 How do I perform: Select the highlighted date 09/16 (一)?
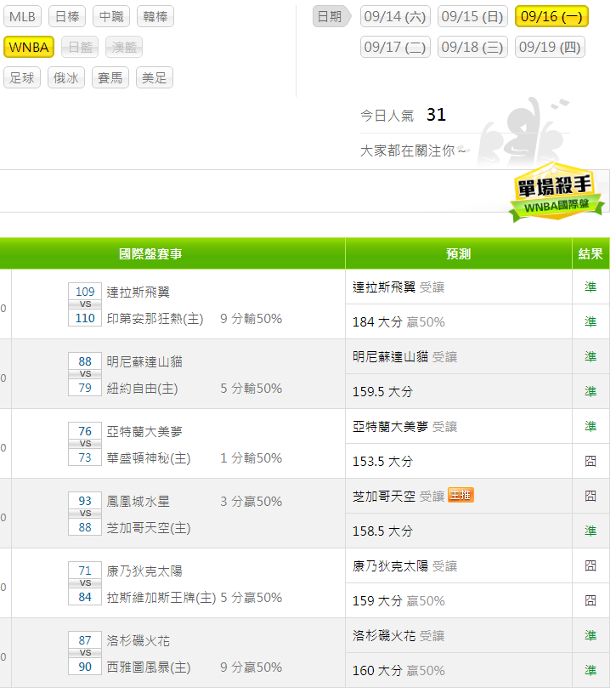point(551,16)
